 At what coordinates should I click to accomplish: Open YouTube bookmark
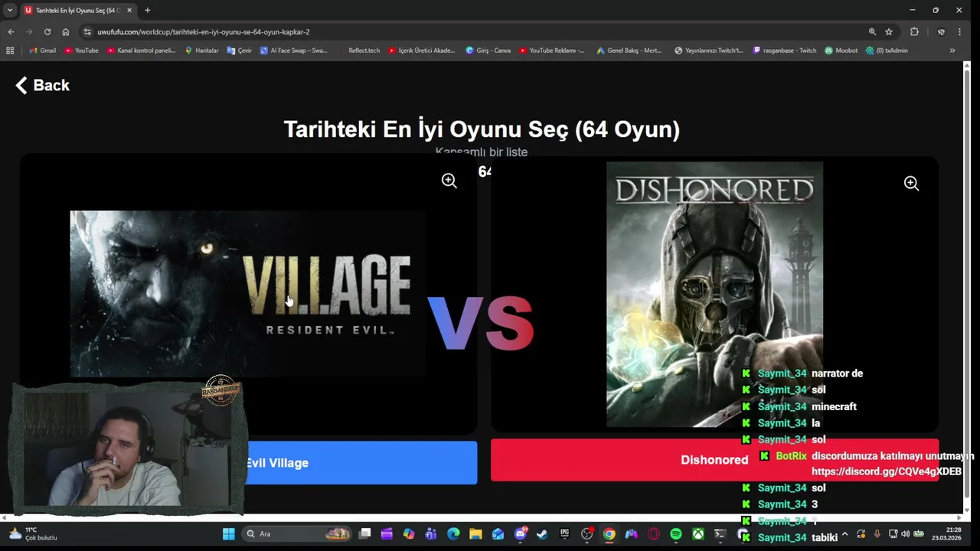(81, 51)
